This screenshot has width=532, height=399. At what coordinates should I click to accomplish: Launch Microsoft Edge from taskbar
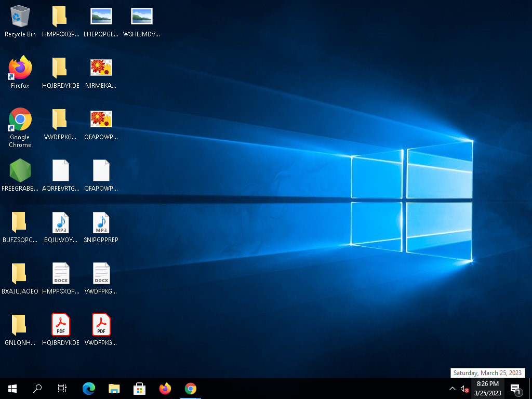point(89,389)
